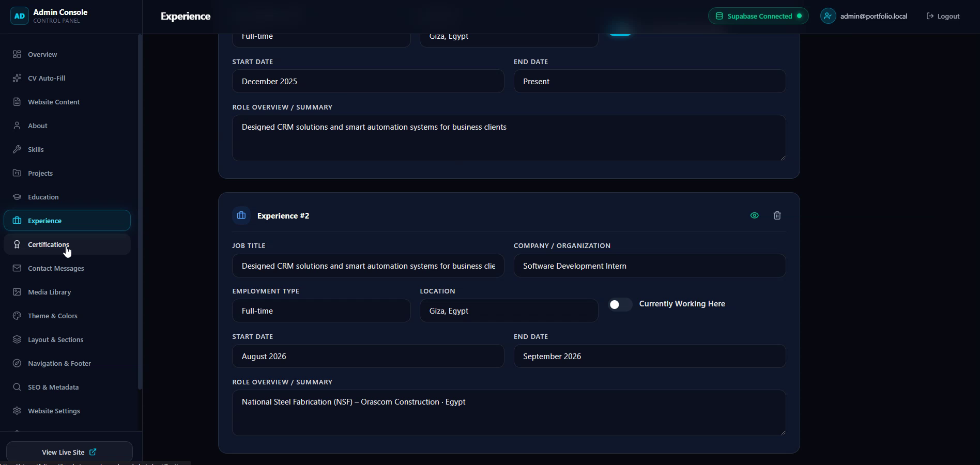The height and width of the screenshot is (465, 980).
Task: Open View Live Site link
Action: [69, 452]
